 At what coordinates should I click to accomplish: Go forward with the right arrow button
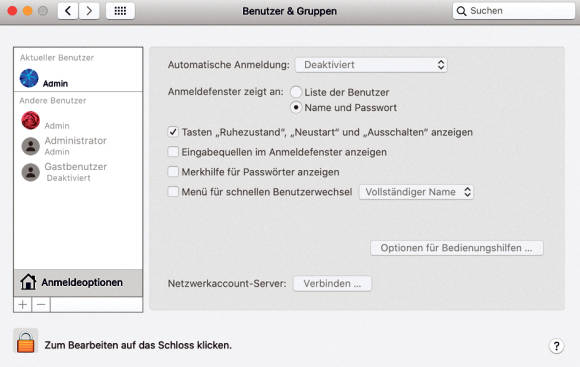click(89, 11)
